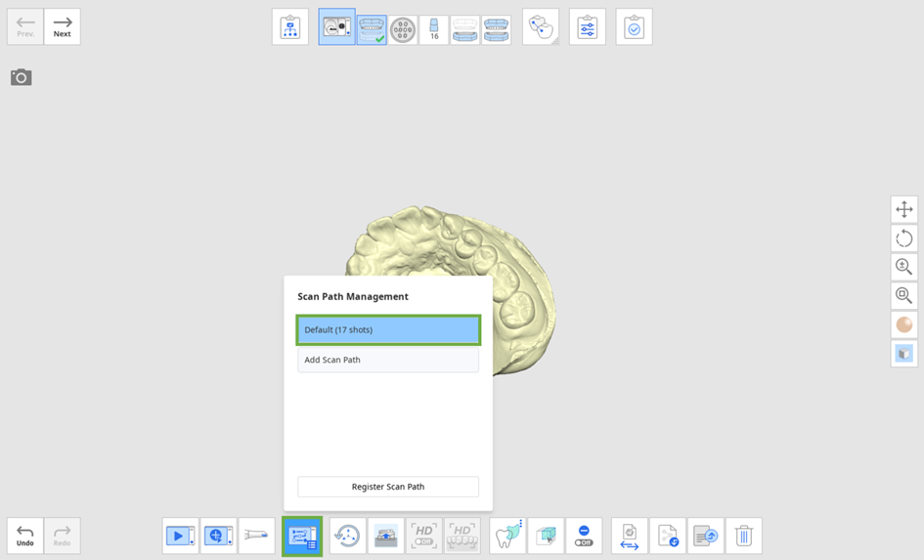This screenshot has height=560, width=924.
Task: Click the rotate reset orientation icon
Action: coord(348,536)
